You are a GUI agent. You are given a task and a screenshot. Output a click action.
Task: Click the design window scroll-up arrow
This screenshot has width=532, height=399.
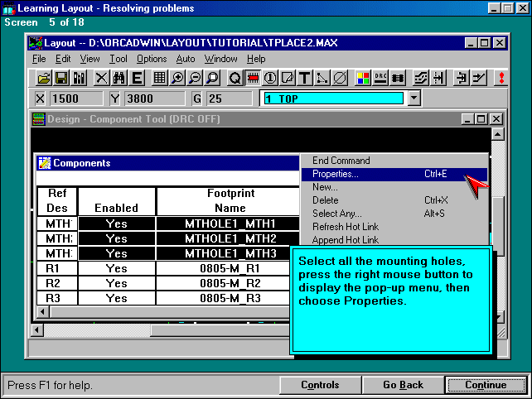(497, 133)
